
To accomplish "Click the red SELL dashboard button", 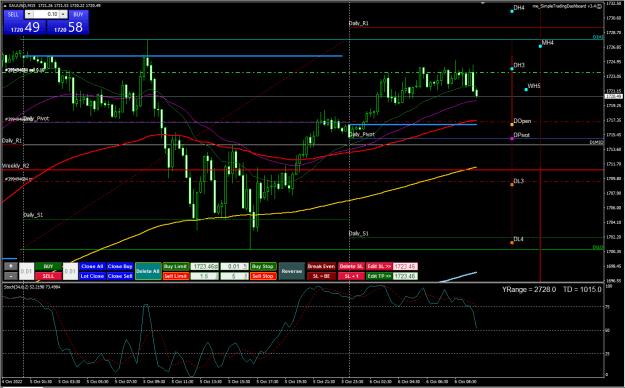I will 48,276.
